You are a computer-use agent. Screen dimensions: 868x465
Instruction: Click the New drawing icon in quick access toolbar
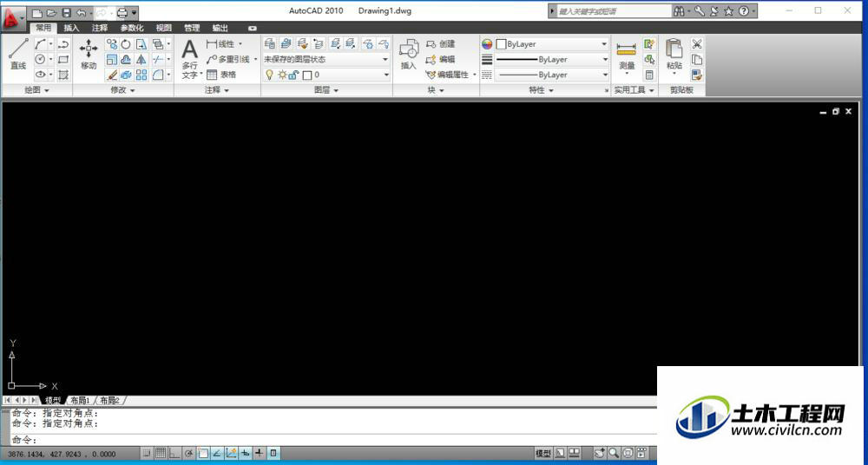tap(37, 13)
